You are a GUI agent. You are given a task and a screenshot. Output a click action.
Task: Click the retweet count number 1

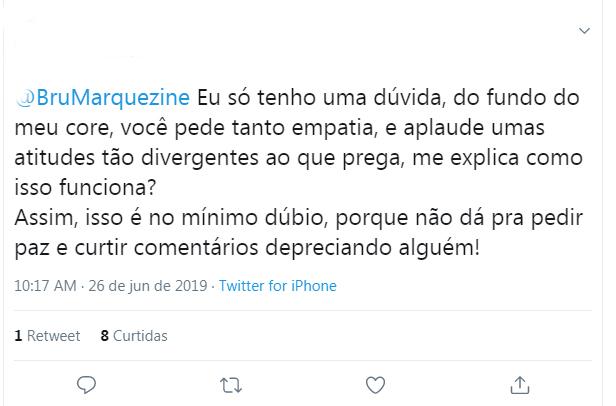[18, 336]
